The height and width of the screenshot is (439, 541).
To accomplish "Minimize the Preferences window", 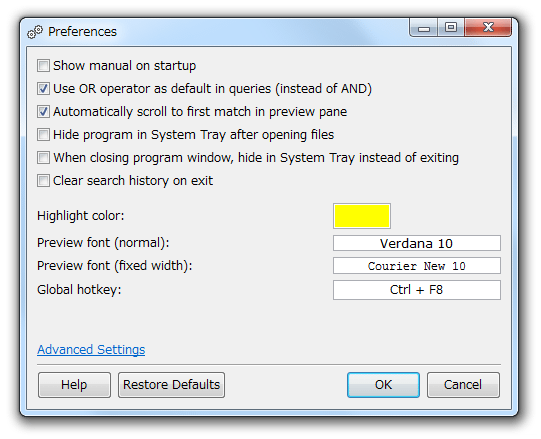I will point(424,28).
